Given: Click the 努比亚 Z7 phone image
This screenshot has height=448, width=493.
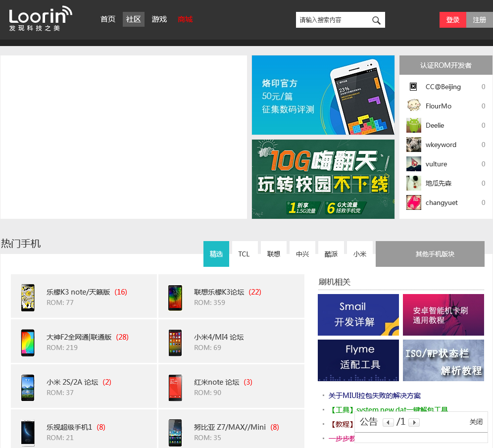Looking at the screenshot, I should [175, 433].
